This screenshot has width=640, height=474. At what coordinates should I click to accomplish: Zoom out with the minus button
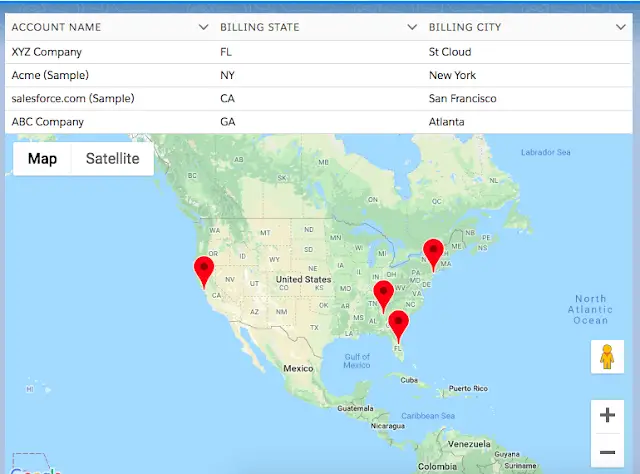coord(607,452)
